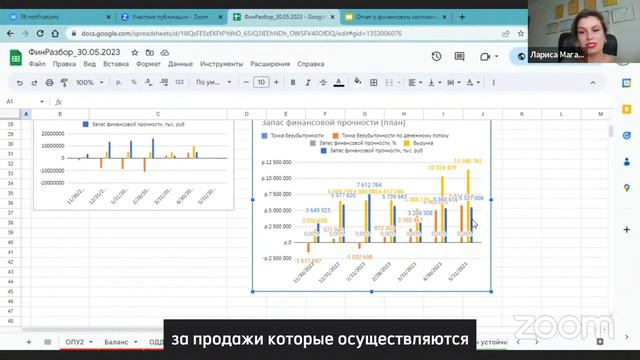Click the document title ФинРазбор_30.05.2023
Screen dimensions: 640x360
click(74, 52)
